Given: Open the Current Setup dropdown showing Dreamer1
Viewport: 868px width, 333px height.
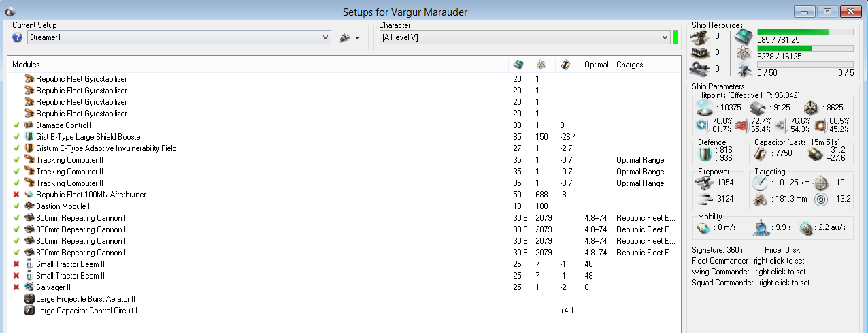Looking at the screenshot, I should point(178,37).
